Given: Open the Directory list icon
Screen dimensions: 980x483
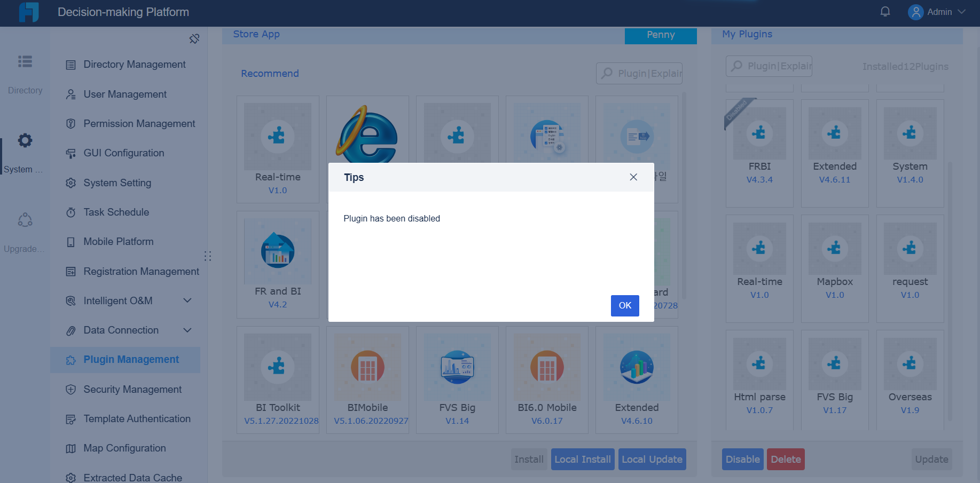Looking at the screenshot, I should point(25,61).
